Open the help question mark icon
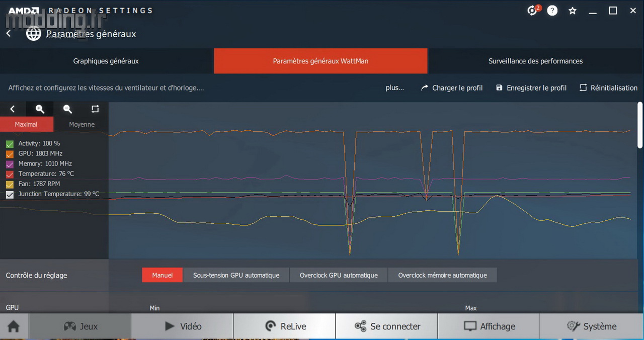 pyautogui.click(x=552, y=11)
